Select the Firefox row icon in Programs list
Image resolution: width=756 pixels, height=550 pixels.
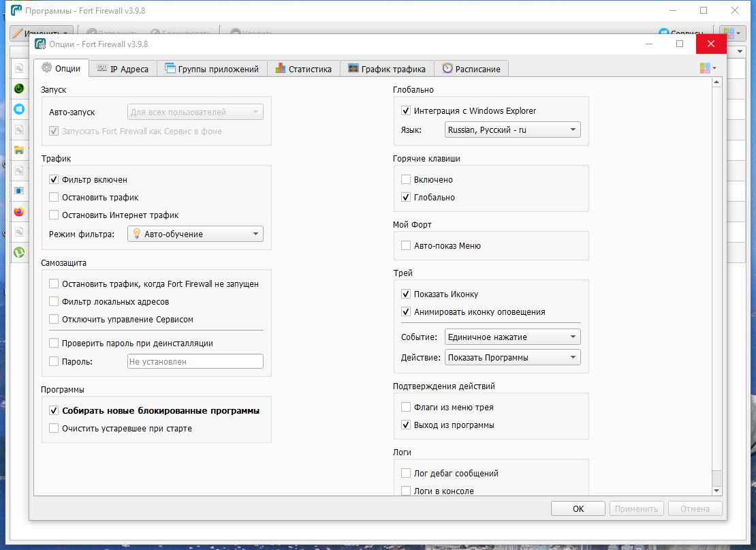pos(19,211)
